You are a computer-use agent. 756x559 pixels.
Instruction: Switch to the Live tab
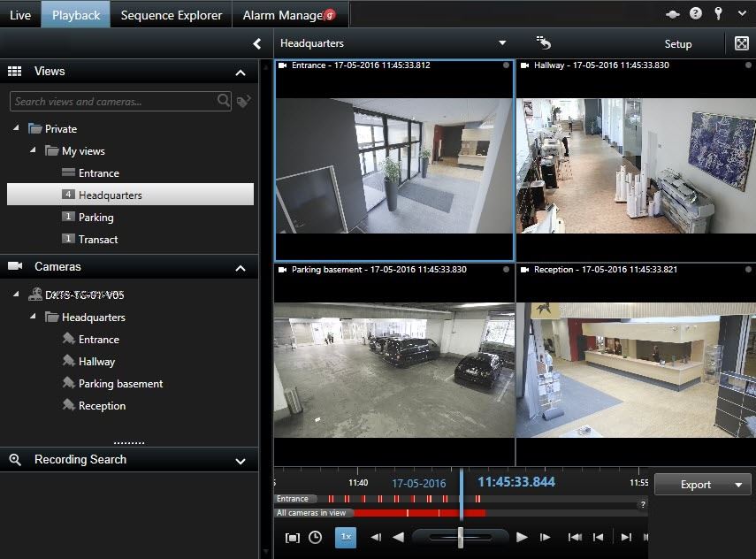tap(19, 15)
